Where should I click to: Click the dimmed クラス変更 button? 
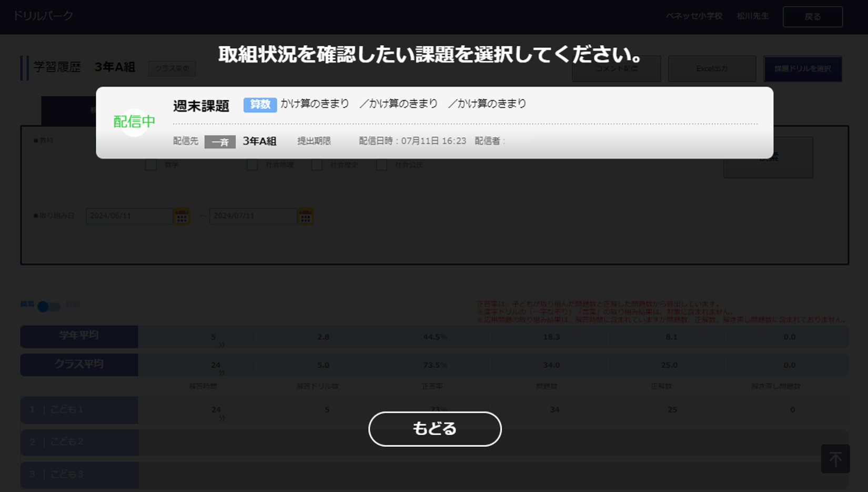[172, 68]
